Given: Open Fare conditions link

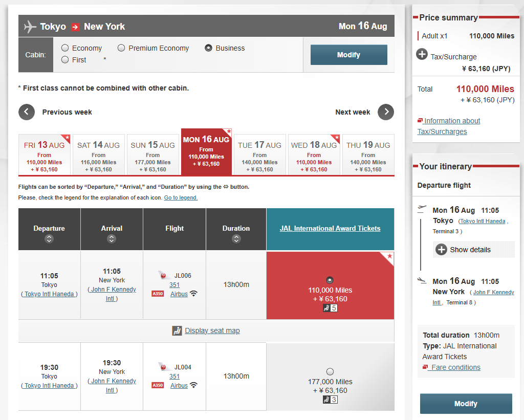Looking at the screenshot, I should pos(456,367).
